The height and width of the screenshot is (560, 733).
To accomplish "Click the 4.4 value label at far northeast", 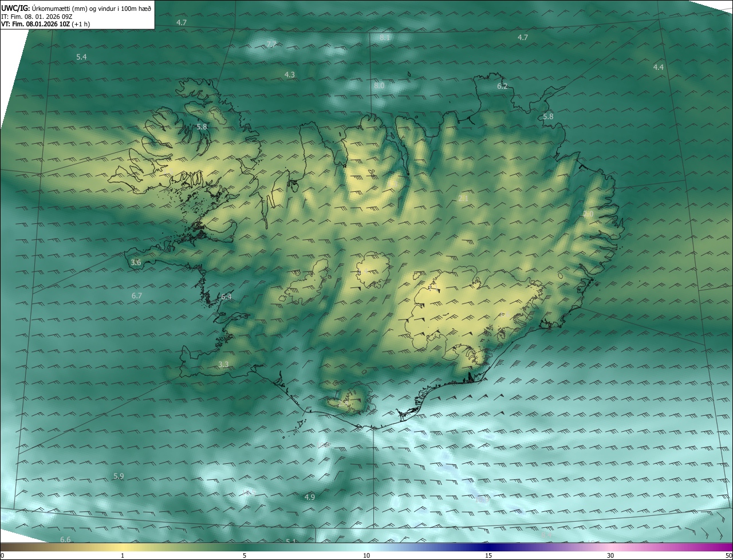I will pos(659,67).
